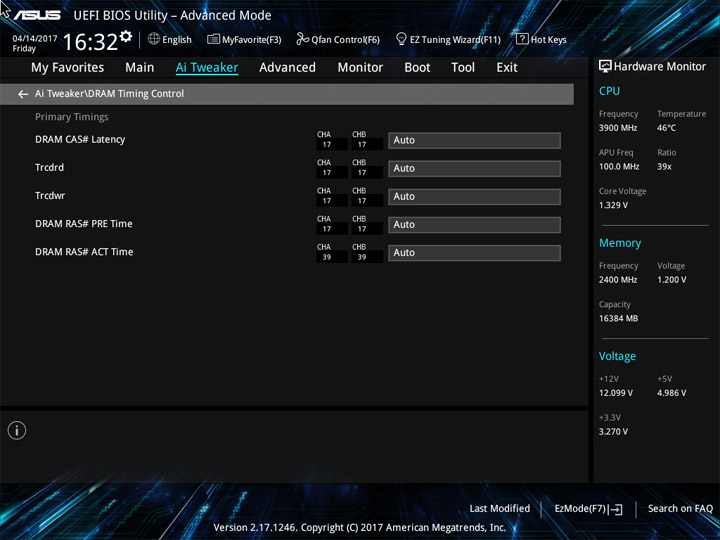Open the Trcdwr Auto field
This screenshot has width=720, height=540.
click(474, 197)
